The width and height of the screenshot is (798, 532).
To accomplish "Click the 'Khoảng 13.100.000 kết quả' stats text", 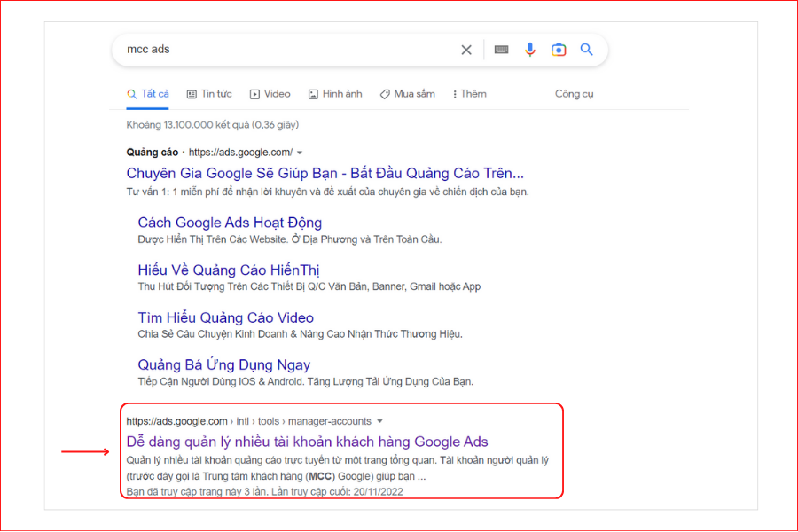I will [212, 125].
